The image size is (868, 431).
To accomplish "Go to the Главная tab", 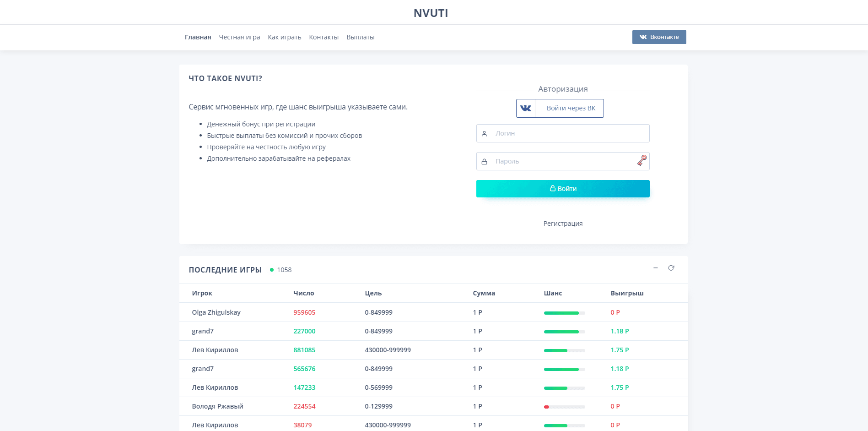I will point(198,37).
